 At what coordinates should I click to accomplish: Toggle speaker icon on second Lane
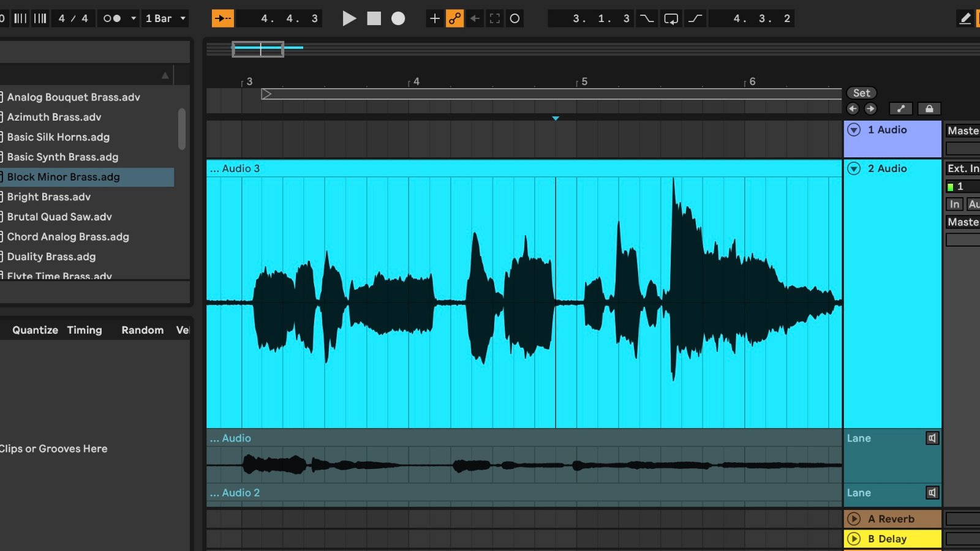[932, 493]
